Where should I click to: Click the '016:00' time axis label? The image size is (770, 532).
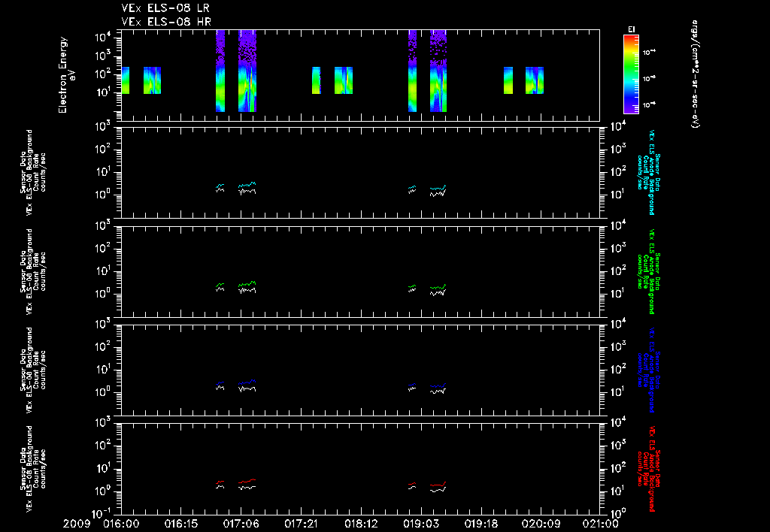click(121, 524)
